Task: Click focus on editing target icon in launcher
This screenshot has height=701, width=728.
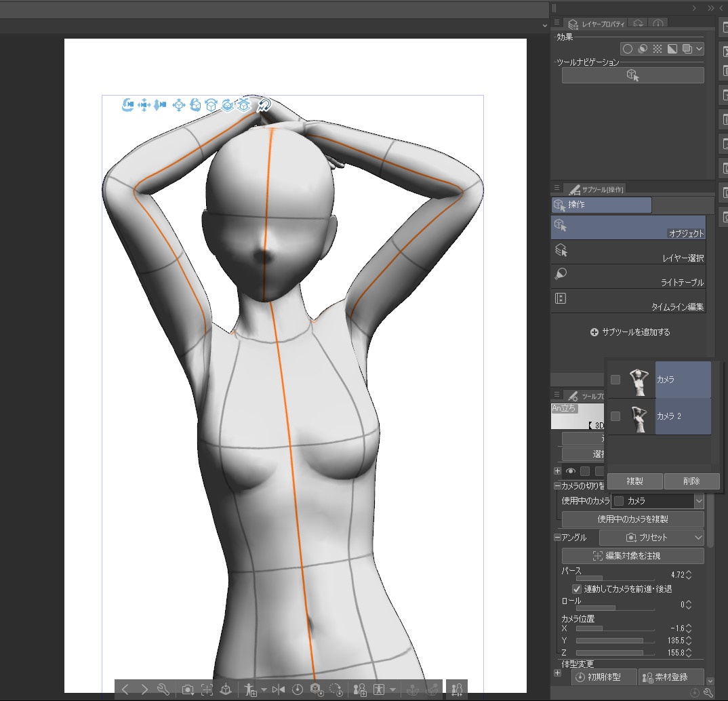Action: 207,690
